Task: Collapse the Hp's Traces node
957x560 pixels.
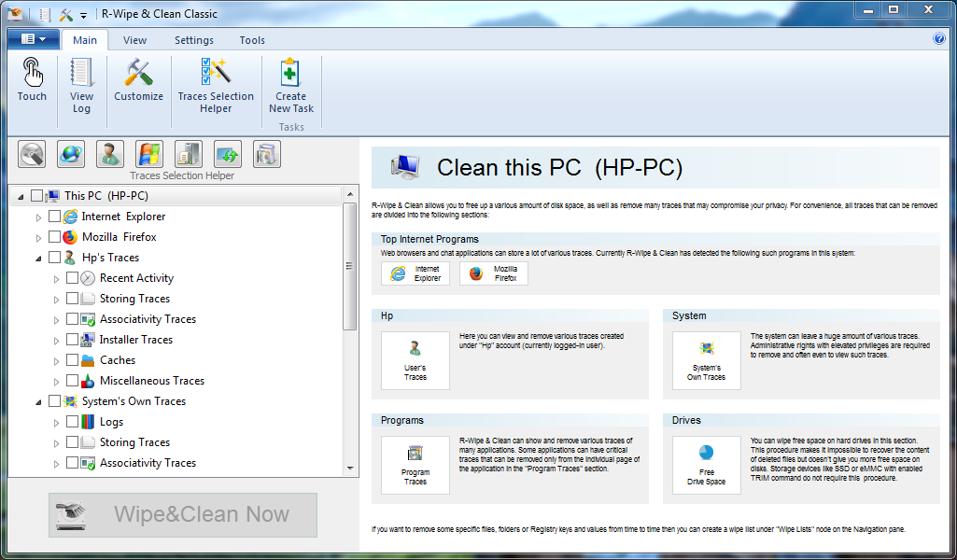Action: click(x=38, y=258)
